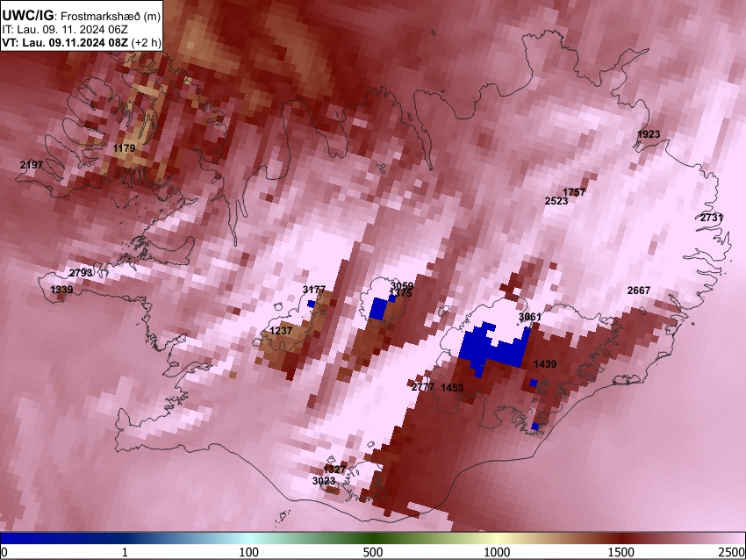Click the map value 1237
The width and height of the screenshot is (746, 560).
[x=281, y=331]
